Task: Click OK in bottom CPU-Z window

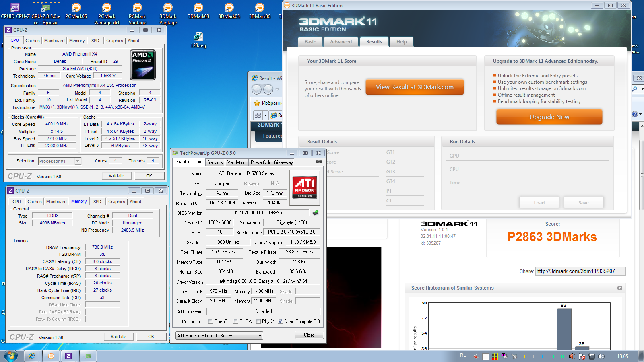Action: 151,337
